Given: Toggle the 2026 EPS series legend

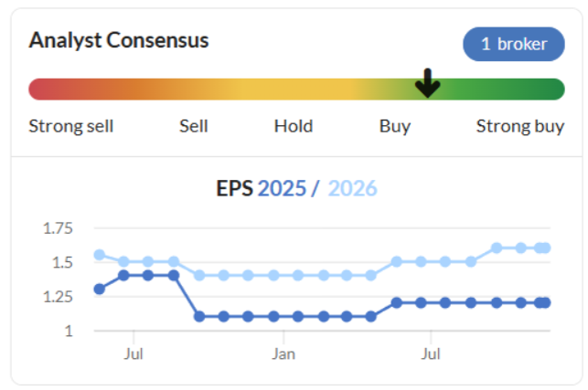Looking at the screenshot, I should pyautogui.click(x=353, y=189).
